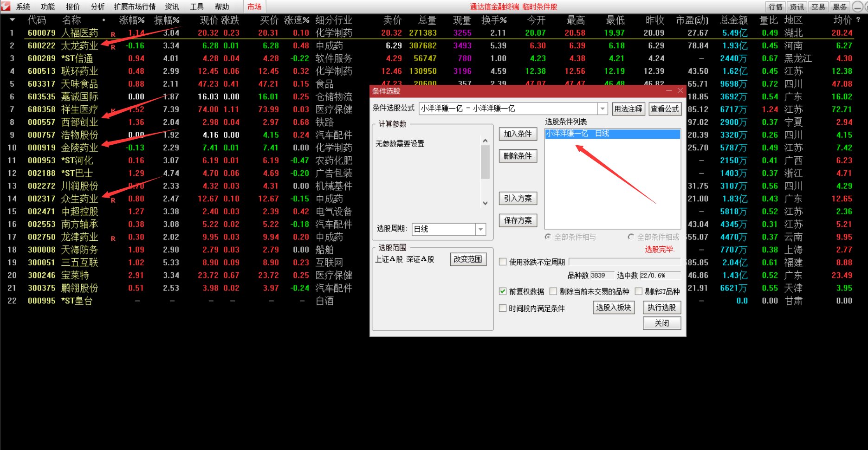Open the 扩展市场行情 menu
The image size is (868, 450).
135,6
